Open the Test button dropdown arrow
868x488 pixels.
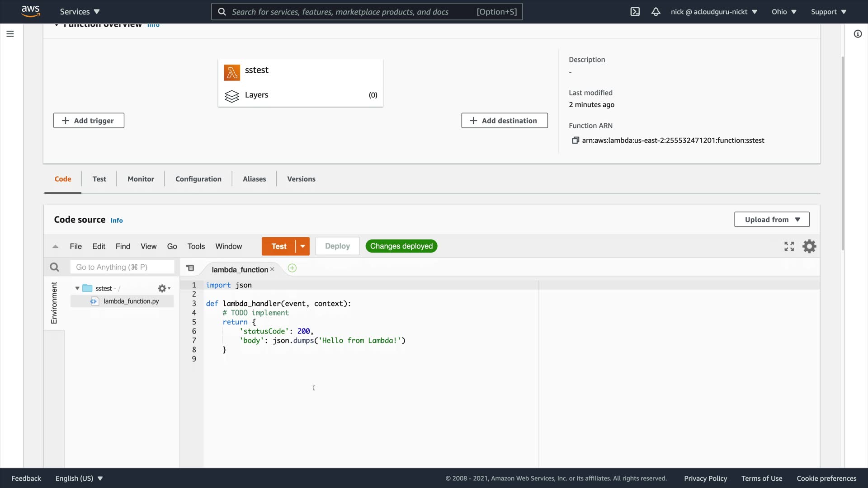(x=302, y=246)
